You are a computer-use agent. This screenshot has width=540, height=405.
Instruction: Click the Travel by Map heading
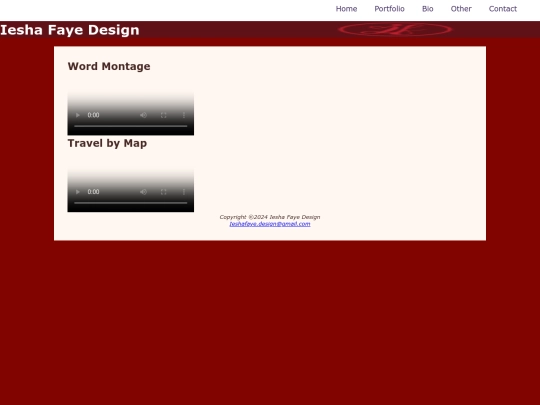(107, 143)
